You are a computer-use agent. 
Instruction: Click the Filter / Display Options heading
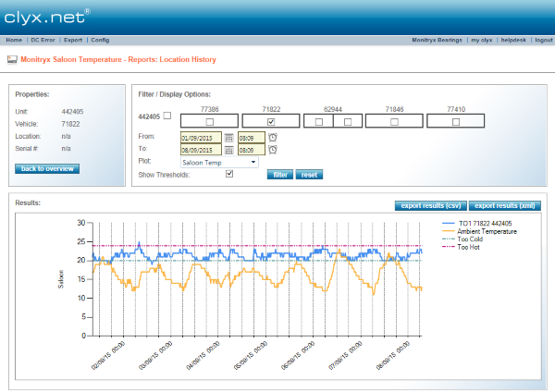(x=174, y=94)
